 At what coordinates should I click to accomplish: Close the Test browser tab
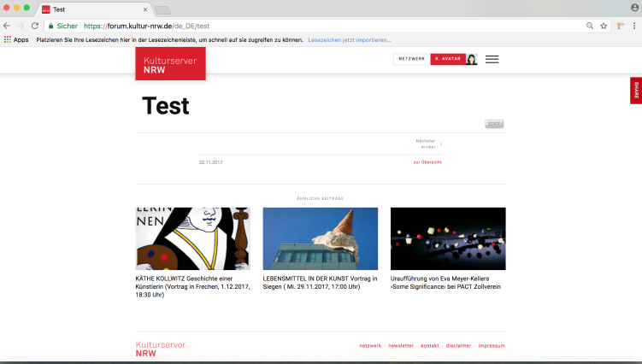click(145, 9)
